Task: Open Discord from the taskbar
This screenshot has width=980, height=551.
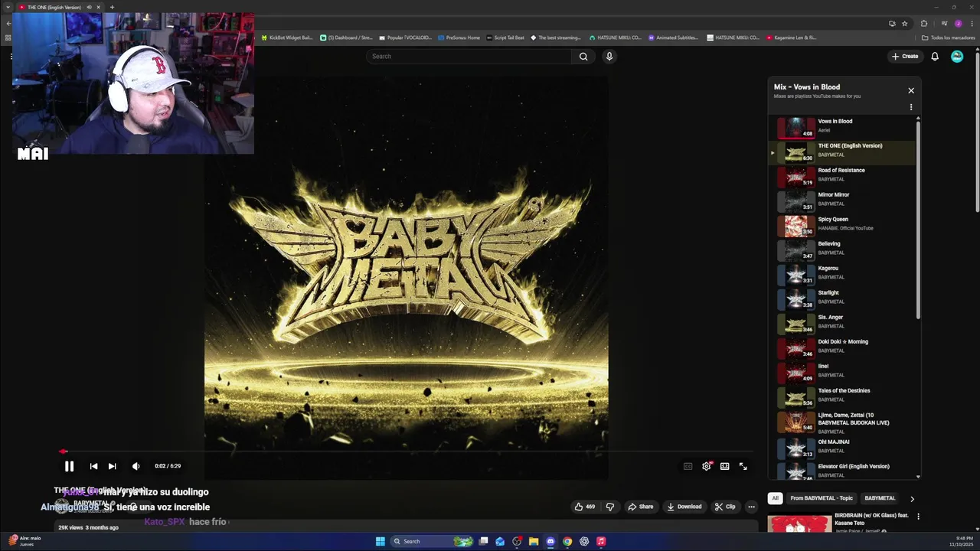Action: coord(550,541)
